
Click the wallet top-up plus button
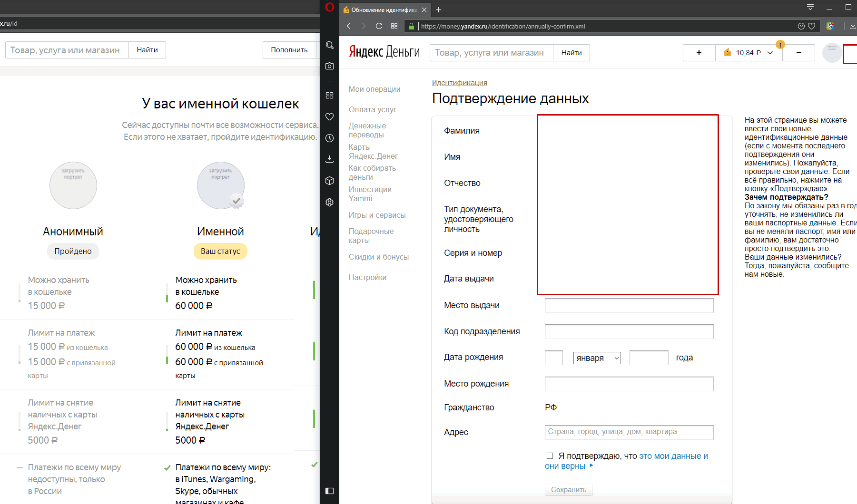(699, 53)
